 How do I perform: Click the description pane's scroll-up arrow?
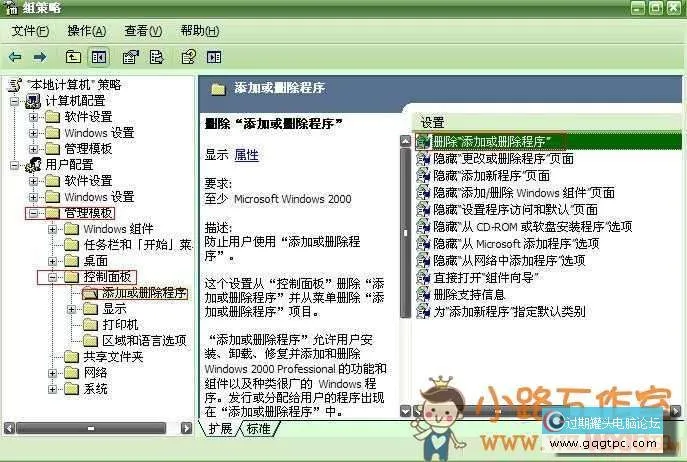click(x=405, y=141)
